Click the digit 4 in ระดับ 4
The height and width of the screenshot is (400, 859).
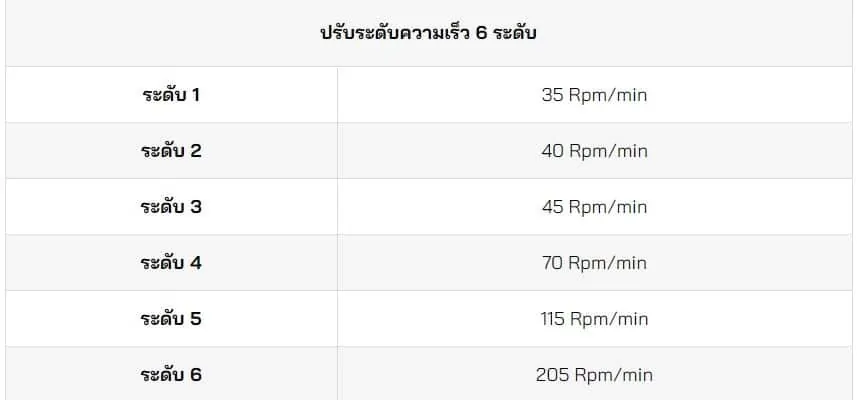click(196, 263)
